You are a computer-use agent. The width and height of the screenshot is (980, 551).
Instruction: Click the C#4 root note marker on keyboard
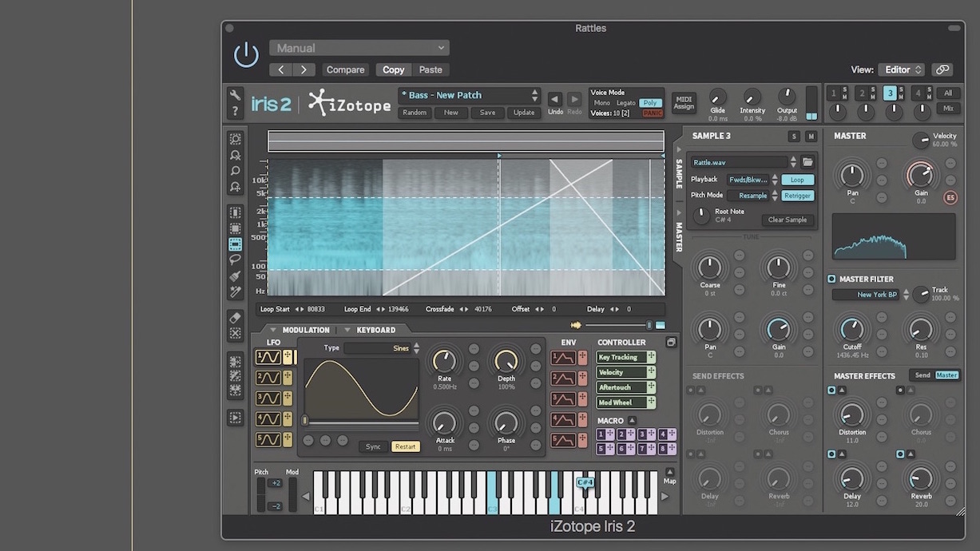[x=585, y=482]
